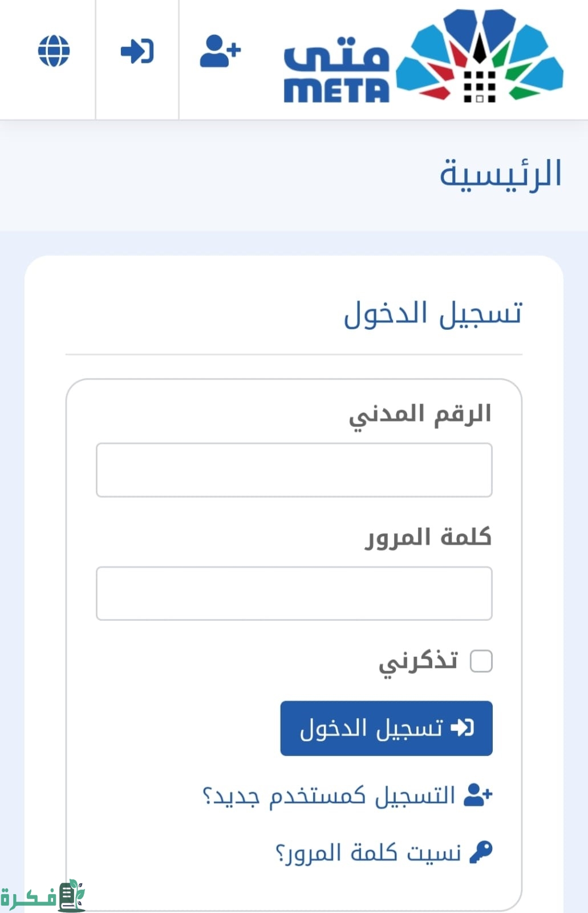Click the sign-in arrow icon in the header

(137, 51)
